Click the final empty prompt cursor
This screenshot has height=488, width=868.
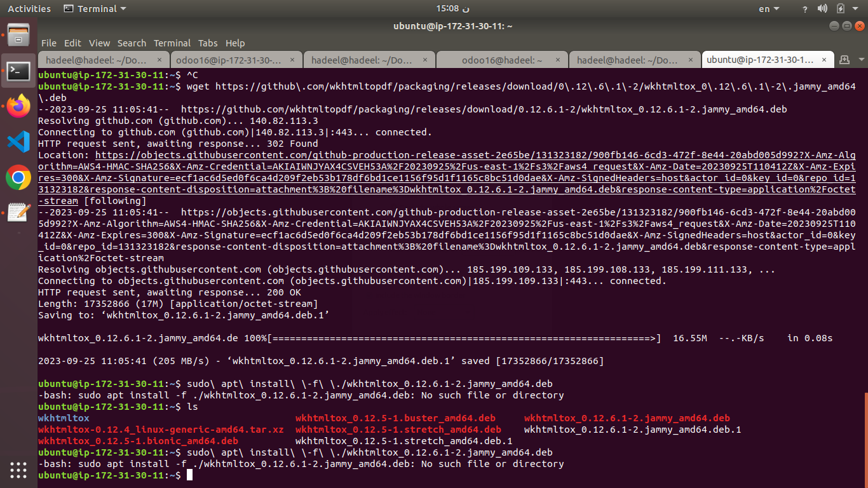(x=189, y=475)
